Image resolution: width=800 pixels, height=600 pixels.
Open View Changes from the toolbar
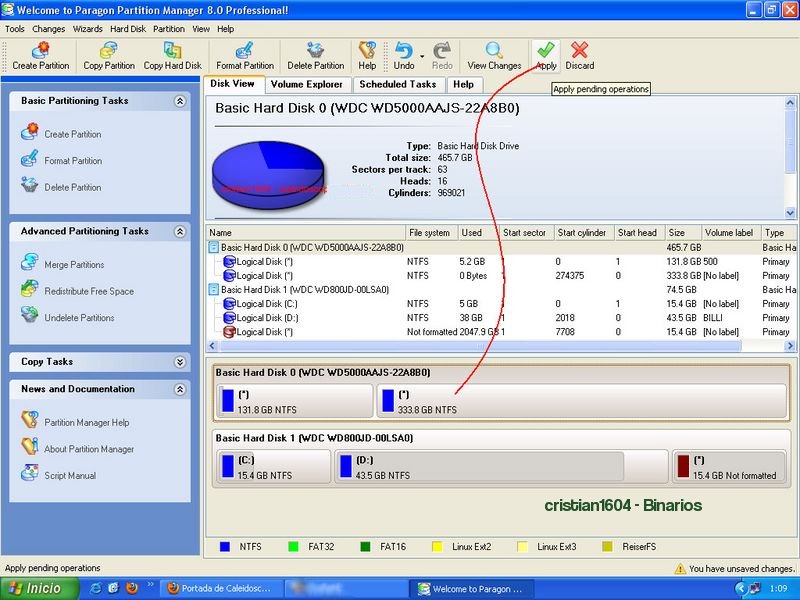(x=494, y=51)
